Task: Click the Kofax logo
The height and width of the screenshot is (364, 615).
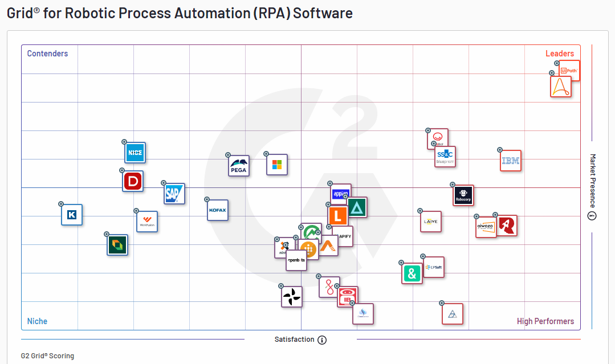Action: (x=218, y=210)
